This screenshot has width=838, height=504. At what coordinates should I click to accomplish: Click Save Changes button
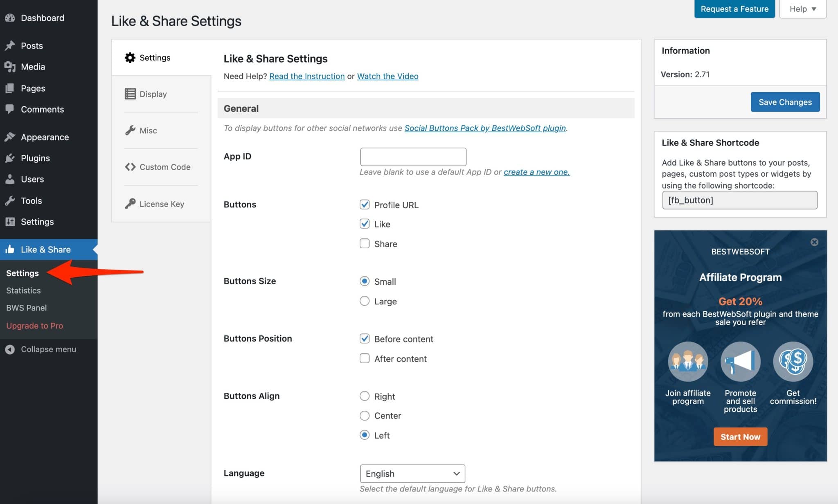coord(785,102)
